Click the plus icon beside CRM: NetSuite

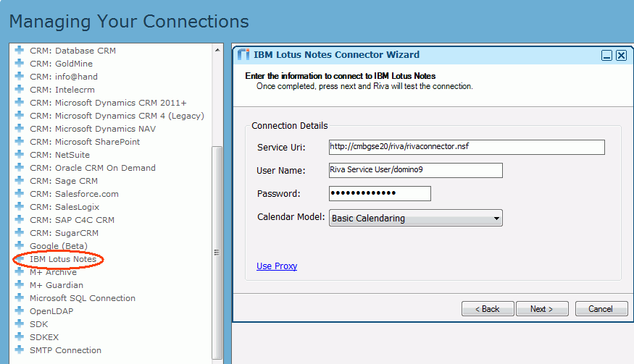click(20, 155)
